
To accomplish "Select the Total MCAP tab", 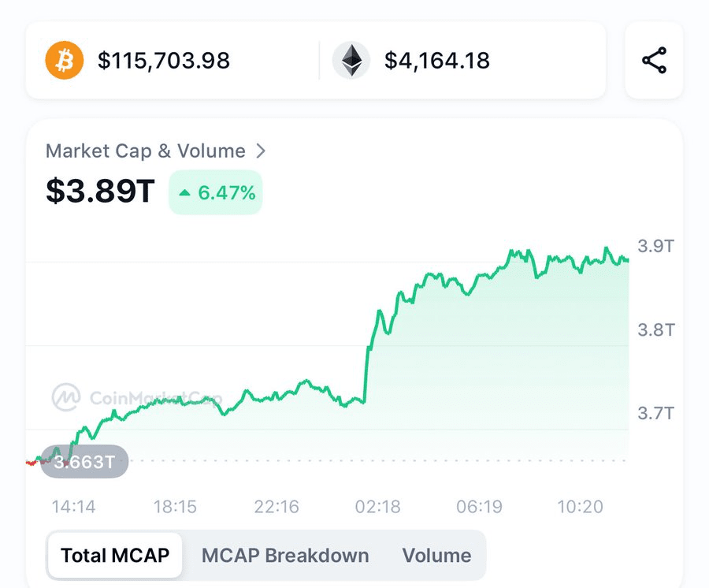I will tap(115, 555).
